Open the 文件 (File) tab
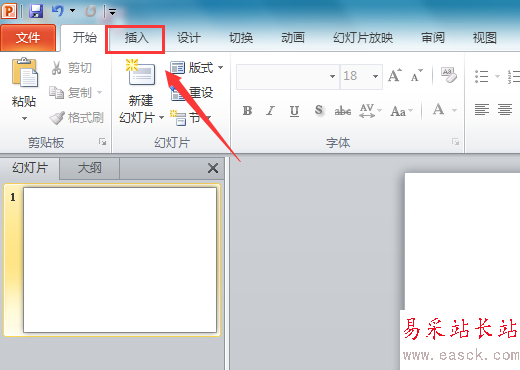 28,38
